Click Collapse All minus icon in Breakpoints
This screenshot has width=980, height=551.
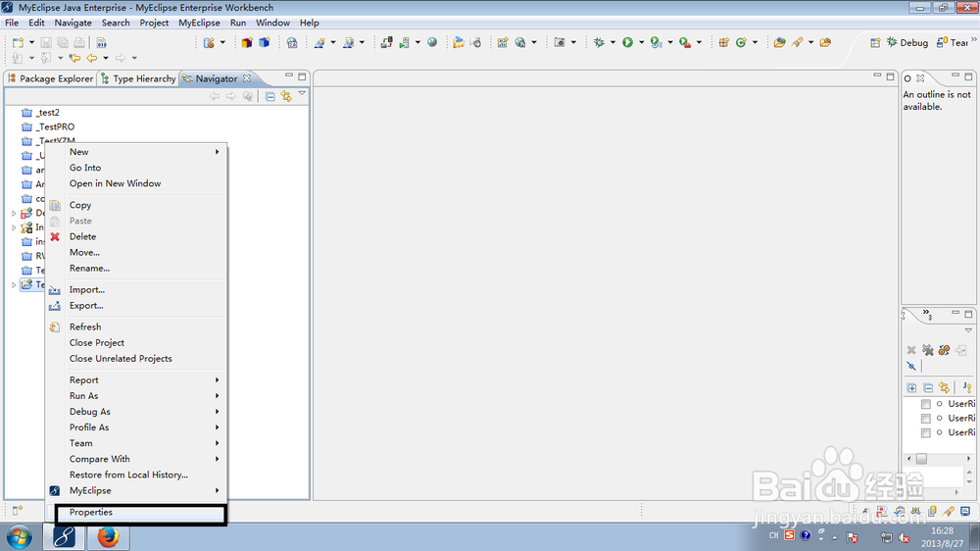(928, 388)
